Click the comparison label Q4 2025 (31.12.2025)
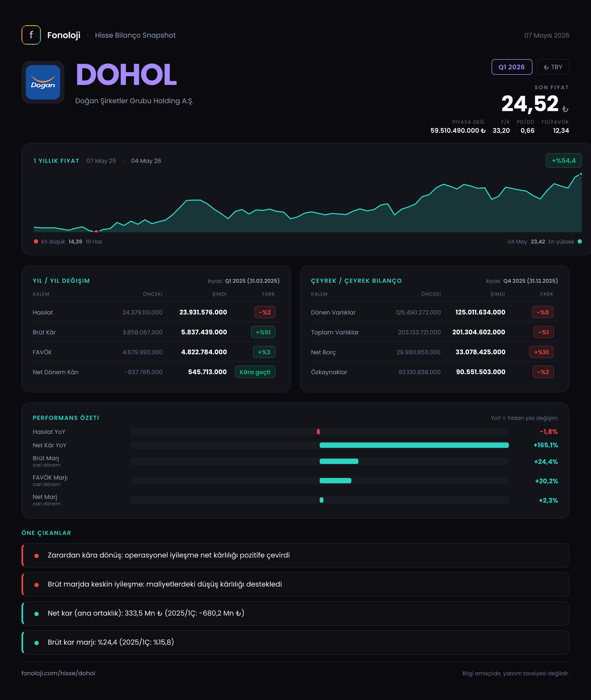Screen dimensions: 591x700 click(530, 281)
